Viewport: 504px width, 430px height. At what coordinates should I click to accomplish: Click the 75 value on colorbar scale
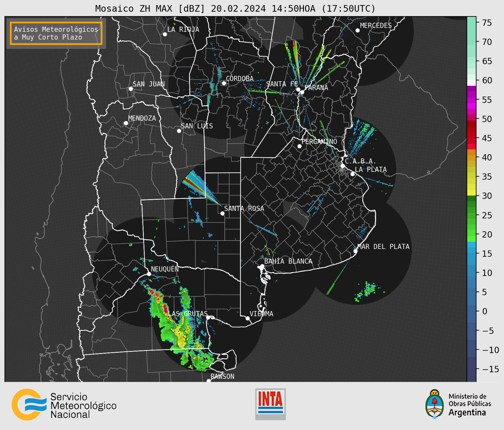point(487,23)
